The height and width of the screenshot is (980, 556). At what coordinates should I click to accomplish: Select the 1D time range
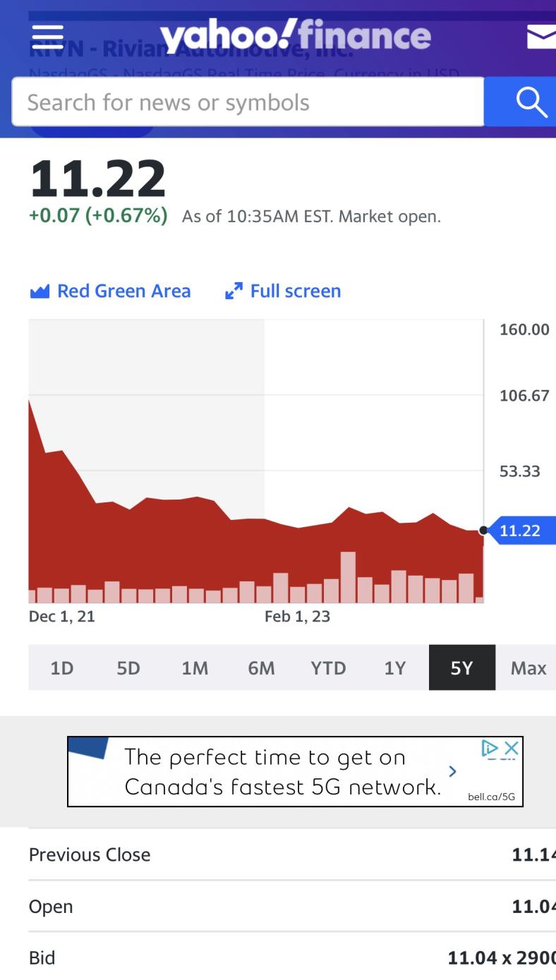(62, 667)
